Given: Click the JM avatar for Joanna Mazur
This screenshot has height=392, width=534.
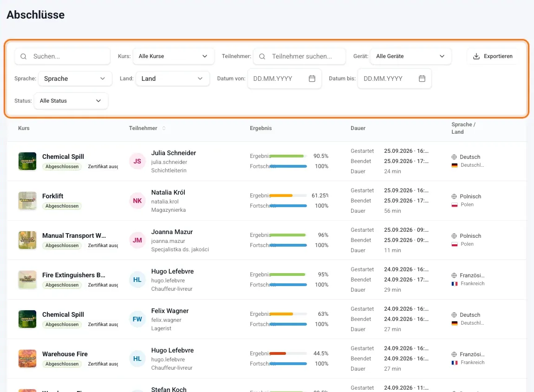Looking at the screenshot, I should [137, 241].
